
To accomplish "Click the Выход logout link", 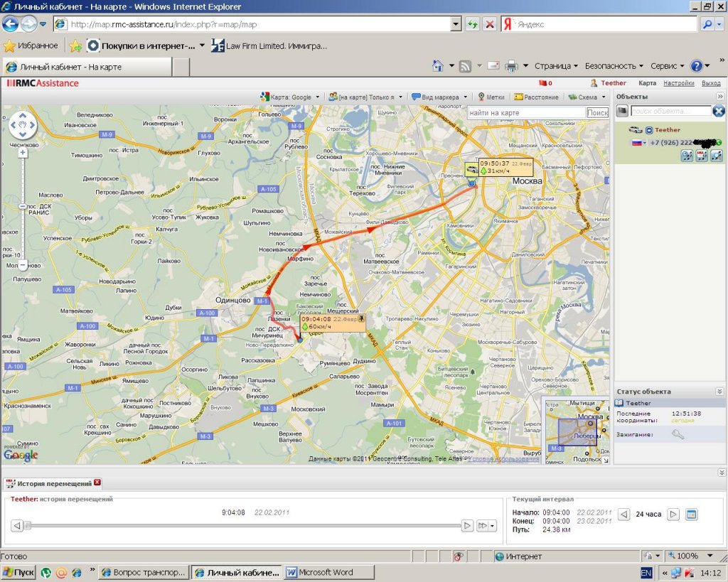I will [711, 83].
